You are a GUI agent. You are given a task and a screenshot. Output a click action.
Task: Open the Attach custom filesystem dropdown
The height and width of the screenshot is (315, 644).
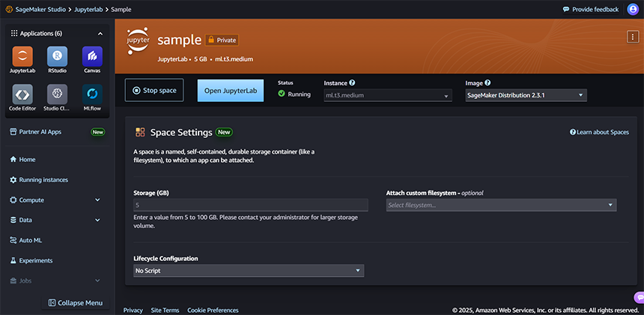pyautogui.click(x=501, y=205)
